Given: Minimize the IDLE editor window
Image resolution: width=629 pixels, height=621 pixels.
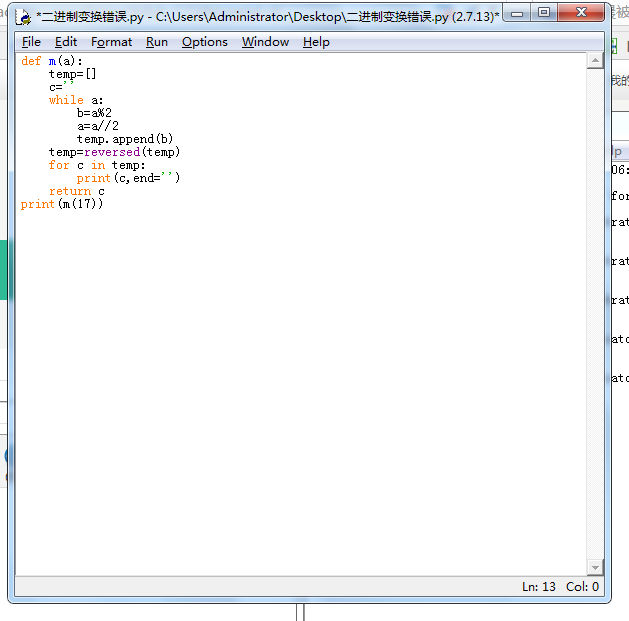Looking at the screenshot, I should (x=518, y=13).
